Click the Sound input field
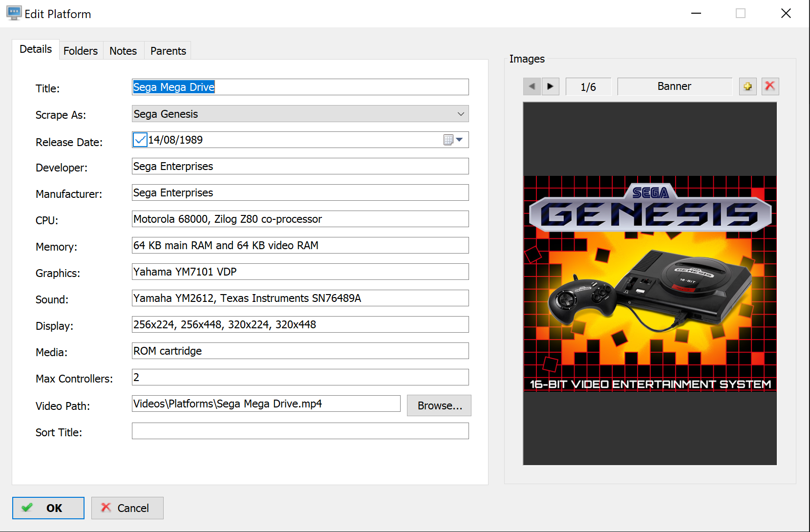 click(x=300, y=298)
